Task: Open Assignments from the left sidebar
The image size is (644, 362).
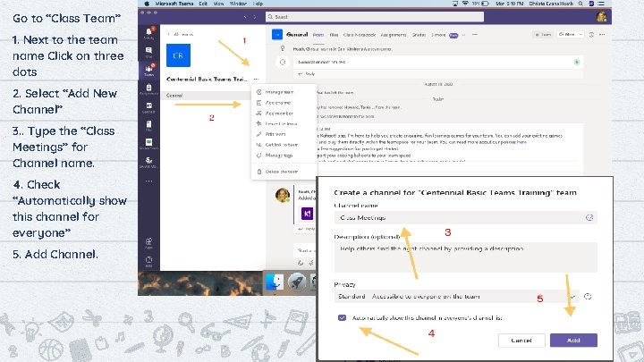Action: pyautogui.click(x=148, y=89)
